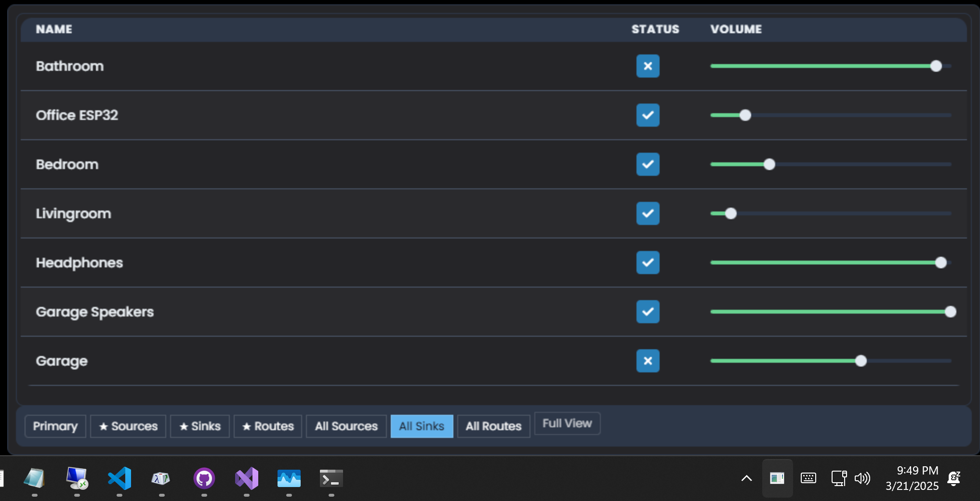Open the notepad taskbar icon
The image size is (980, 501).
click(35, 478)
